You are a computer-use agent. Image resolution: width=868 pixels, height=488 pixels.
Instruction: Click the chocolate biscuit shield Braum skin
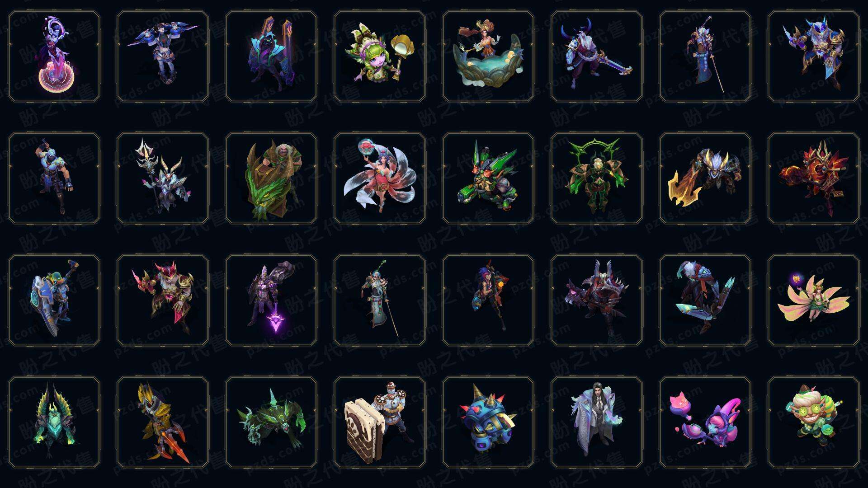pos(380,422)
